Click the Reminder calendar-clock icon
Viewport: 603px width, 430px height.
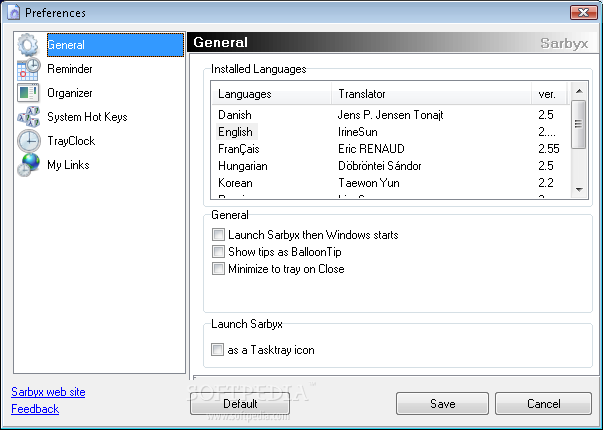[x=28, y=69]
